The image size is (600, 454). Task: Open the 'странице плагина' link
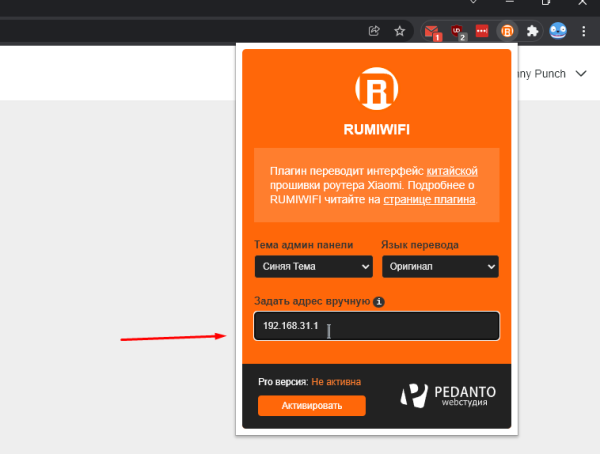pos(429,199)
